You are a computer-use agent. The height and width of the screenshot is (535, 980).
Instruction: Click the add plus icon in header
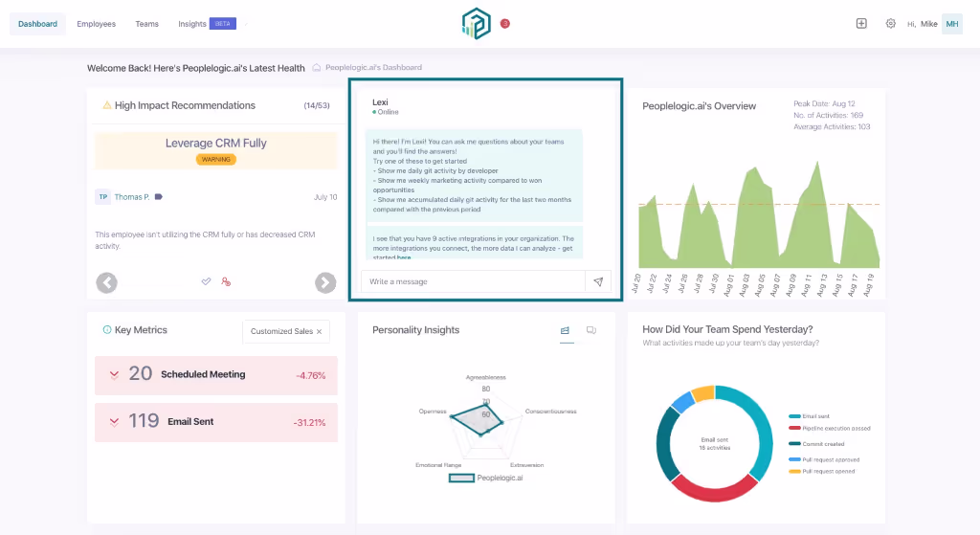click(x=861, y=24)
